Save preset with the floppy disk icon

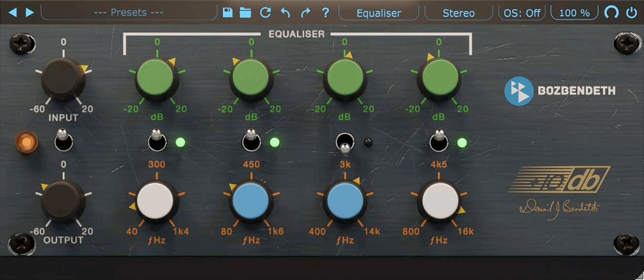tap(228, 12)
